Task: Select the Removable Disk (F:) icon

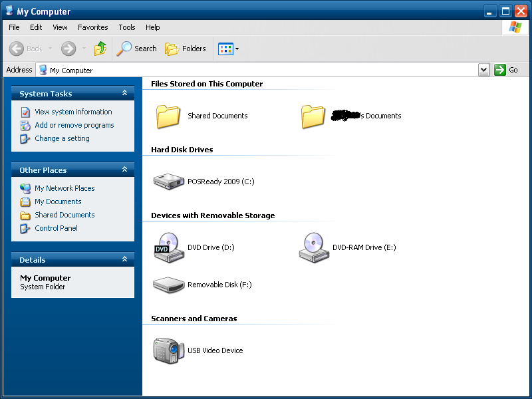Action: click(168, 285)
